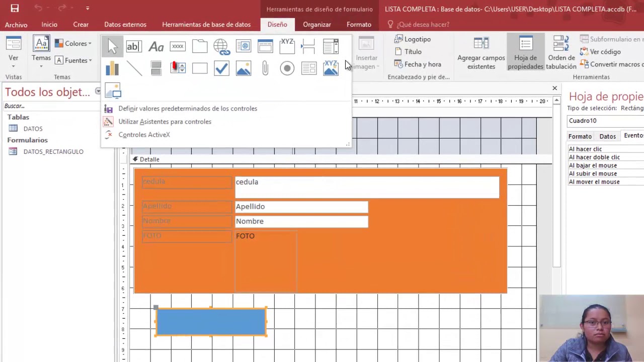
Task: Click Convertir macros button
Action: pyautogui.click(x=612, y=64)
